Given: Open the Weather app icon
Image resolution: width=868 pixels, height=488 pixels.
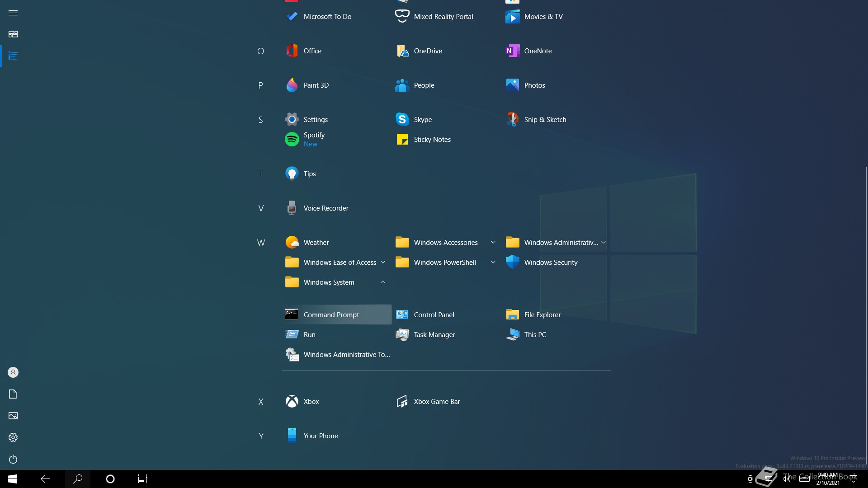Looking at the screenshot, I should coord(292,243).
